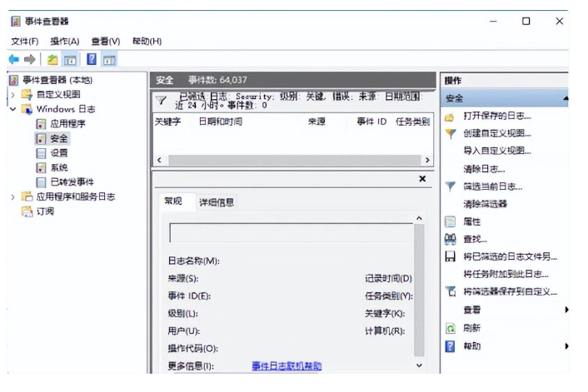Click the funnel icon beside 创建自定义视图
Viewport: 588px width, 392px height.
pyautogui.click(x=451, y=133)
